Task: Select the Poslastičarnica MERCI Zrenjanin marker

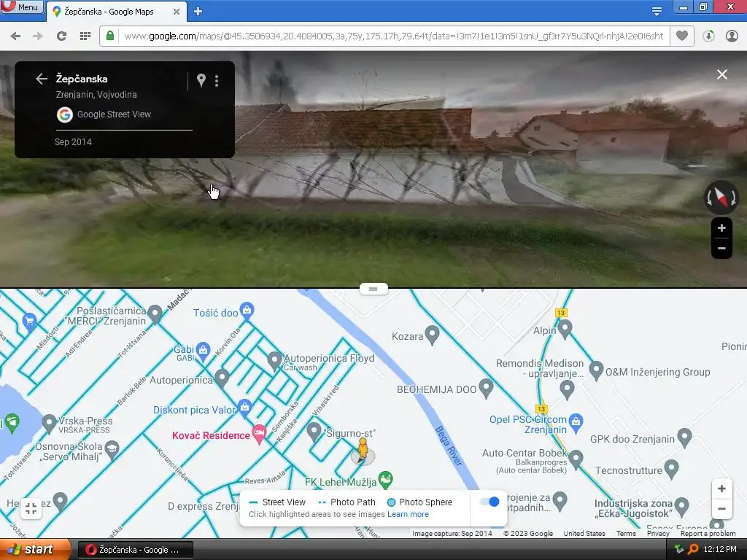Action: (x=155, y=314)
